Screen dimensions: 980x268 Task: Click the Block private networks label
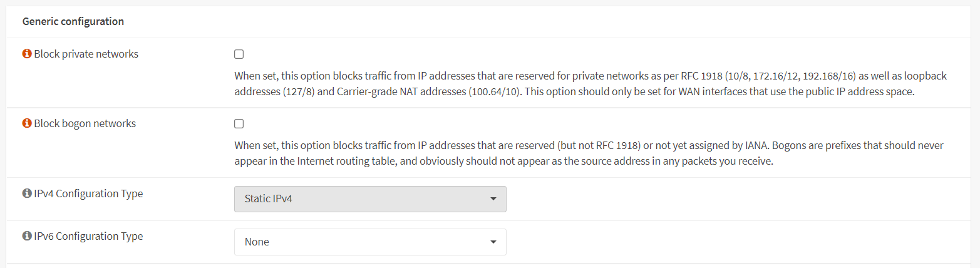(86, 54)
